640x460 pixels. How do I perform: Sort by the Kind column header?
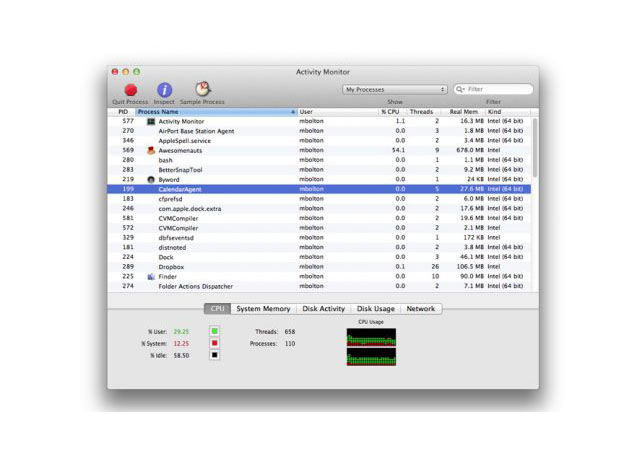pos(508,111)
